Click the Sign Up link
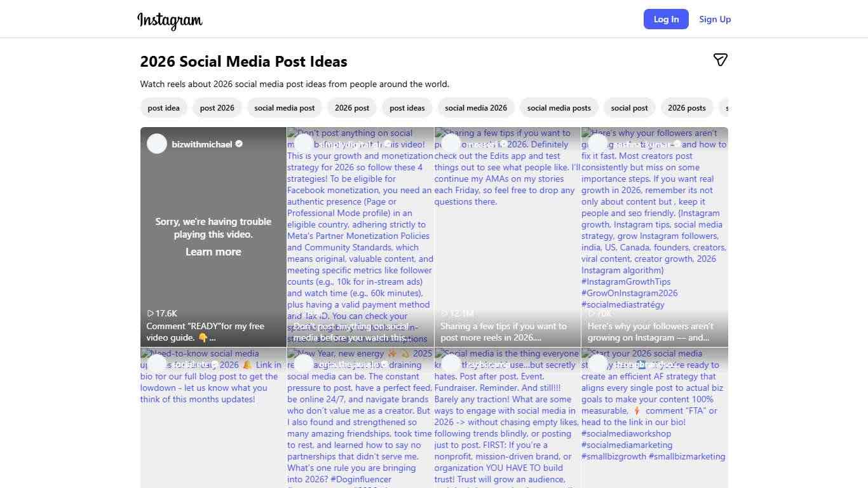The width and height of the screenshot is (868, 488). 714,19
